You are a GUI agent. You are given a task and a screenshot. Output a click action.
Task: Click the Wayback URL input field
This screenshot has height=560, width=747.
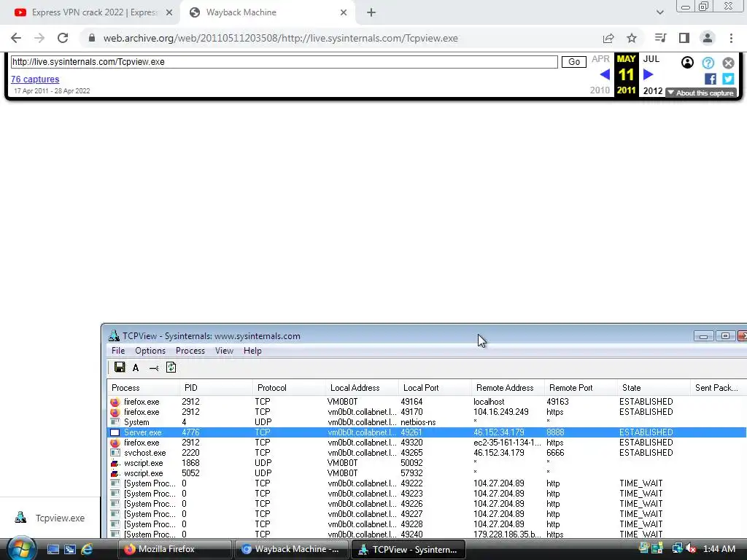(x=284, y=62)
